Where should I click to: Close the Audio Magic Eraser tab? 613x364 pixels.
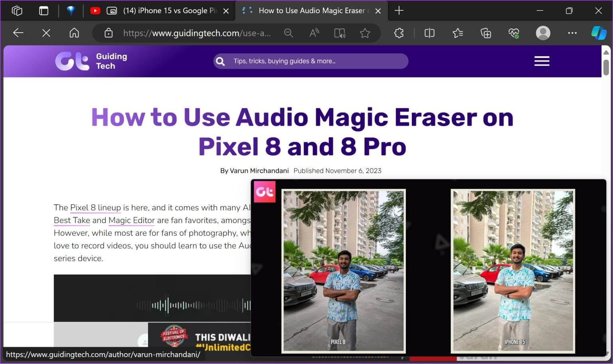click(x=378, y=11)
